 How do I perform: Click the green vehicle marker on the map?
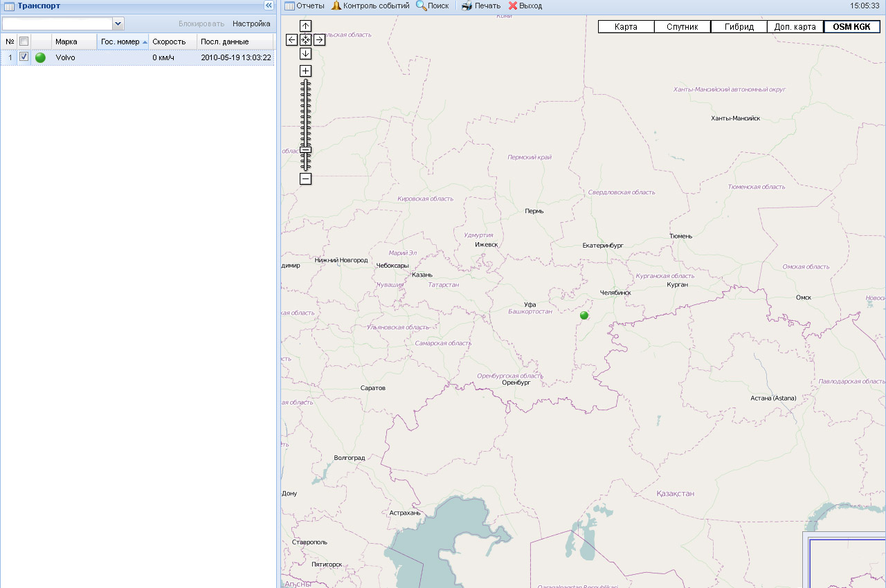[x=584, y=315]
